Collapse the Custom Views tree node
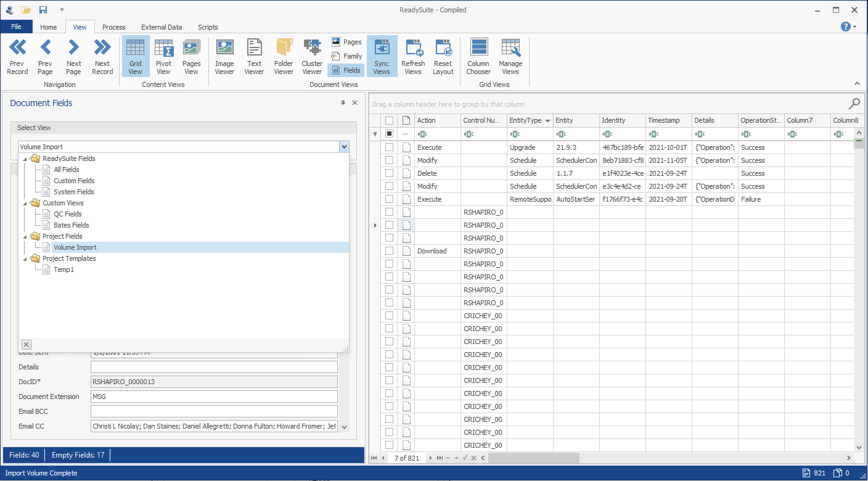The height and width of the screenshot is (481, 868). point(25,203)
